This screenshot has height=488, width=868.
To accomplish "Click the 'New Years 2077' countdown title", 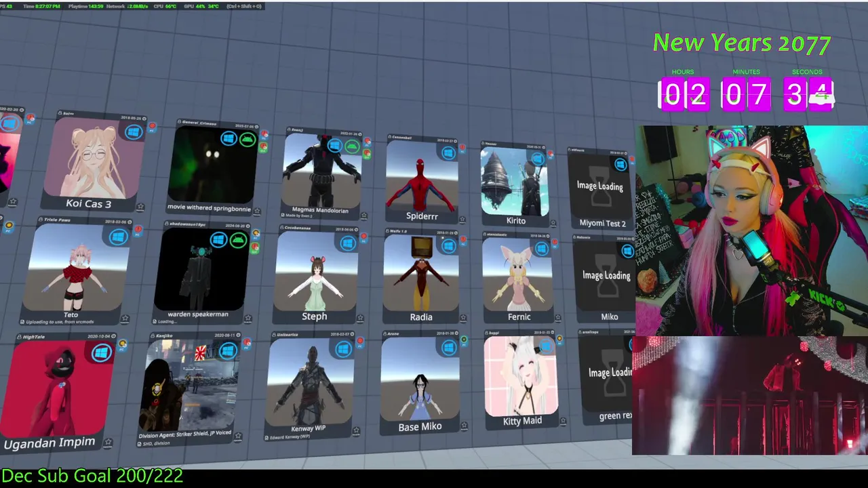I will click(x=742, y=43).
